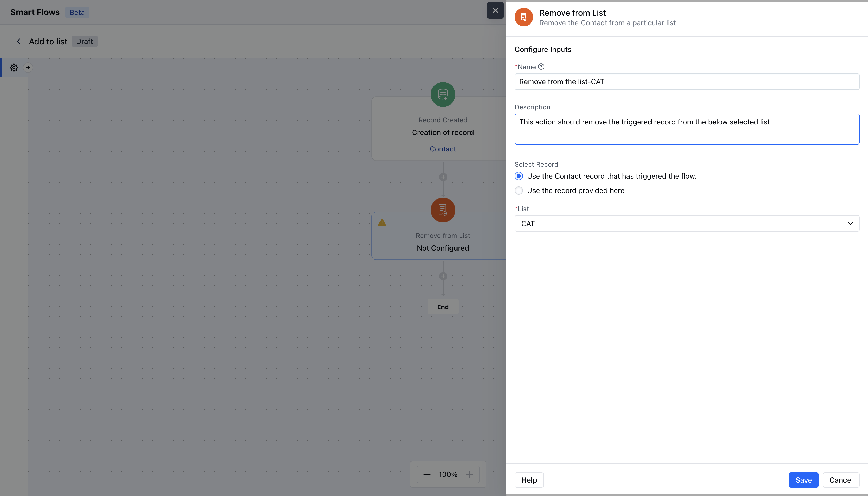
Task: Select 'Use the record provided here'
Action: point(518,190)
